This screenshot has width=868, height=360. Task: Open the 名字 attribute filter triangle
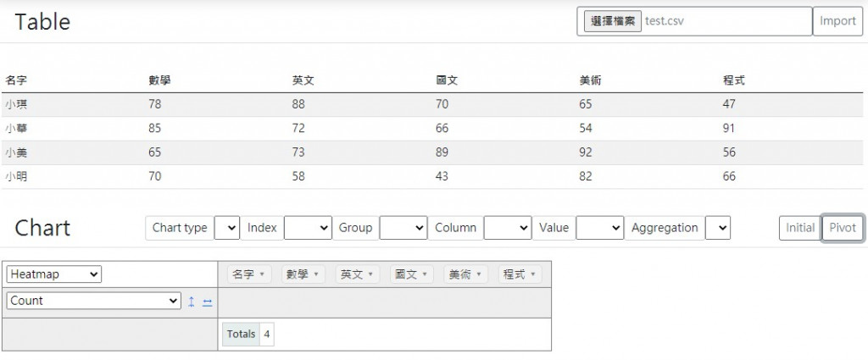coord(262,274)
